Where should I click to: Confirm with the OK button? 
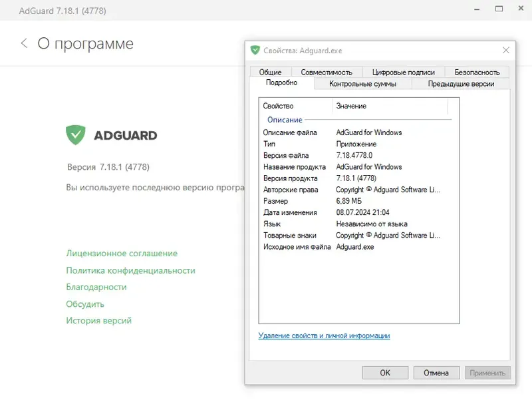(x=385, y=373)
